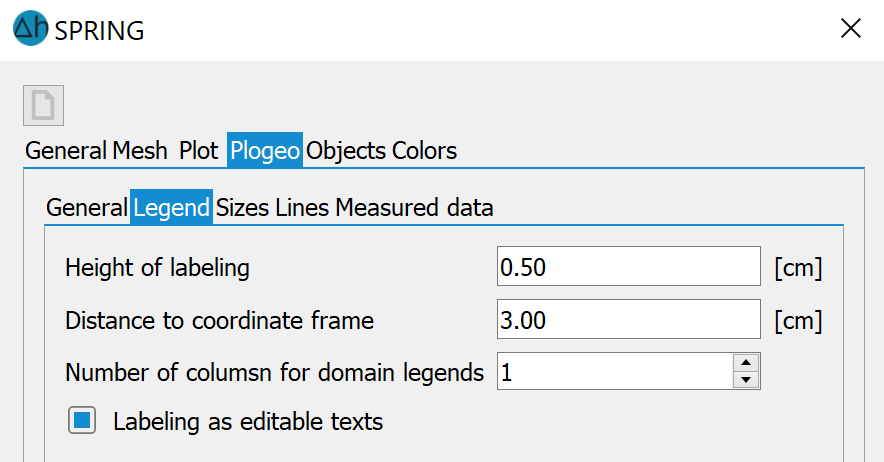Click the Height of labeling field
The height and width of the screenshot is (462, 884).
pos(629,266)
